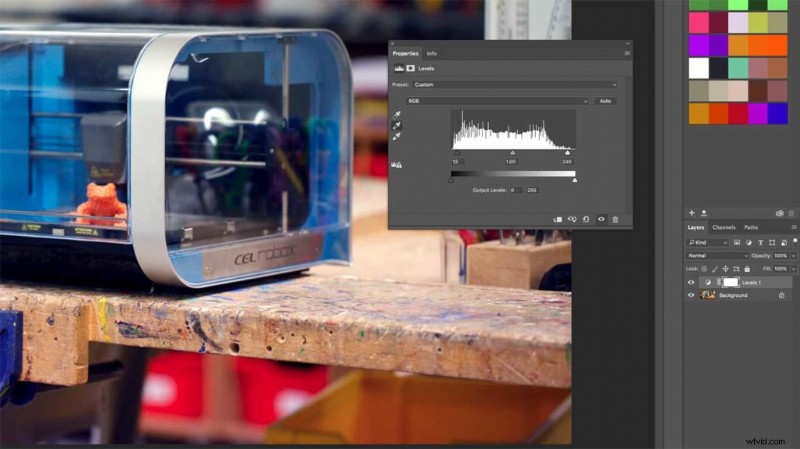Viewport: 800px width, 449px height.
Task: Select the gray point eyedropper in Levels
Action: pos(396,126)
